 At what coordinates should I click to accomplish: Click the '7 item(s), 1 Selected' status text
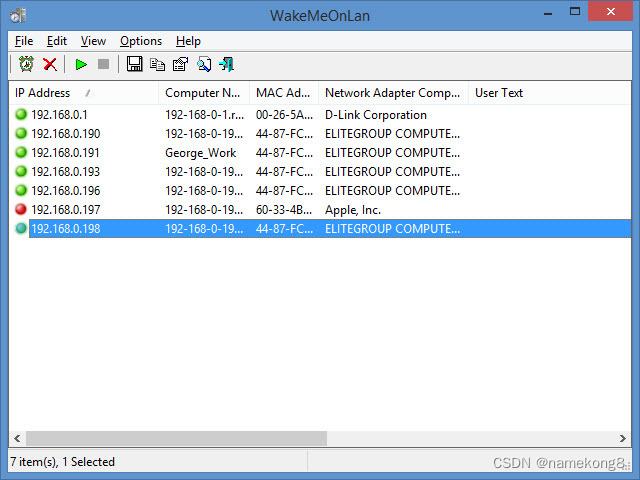point(62,462)
